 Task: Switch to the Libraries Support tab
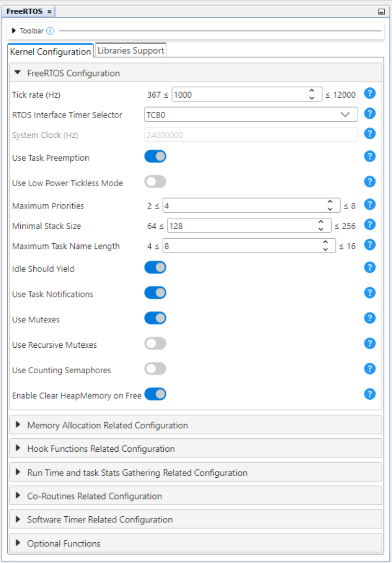[131, 50]
